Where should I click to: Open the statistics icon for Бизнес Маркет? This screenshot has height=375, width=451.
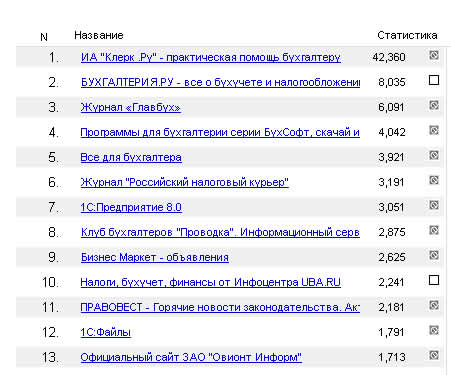click(434, 255)
